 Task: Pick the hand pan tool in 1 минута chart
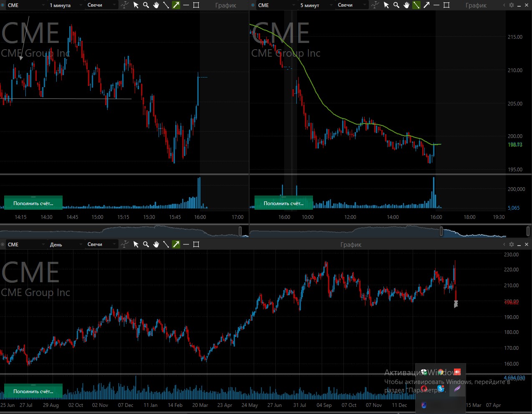[156, 5]
